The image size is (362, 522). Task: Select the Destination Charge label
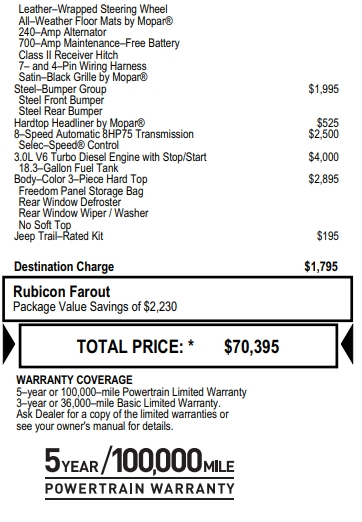pyautogui.click(x=64, y=267)
